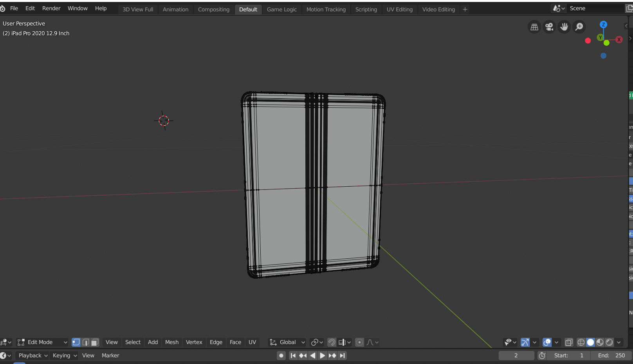Image resolution: width=633 pixels, height=364 pixels.
Task: Jump to last frame
Action: point(343,355)
